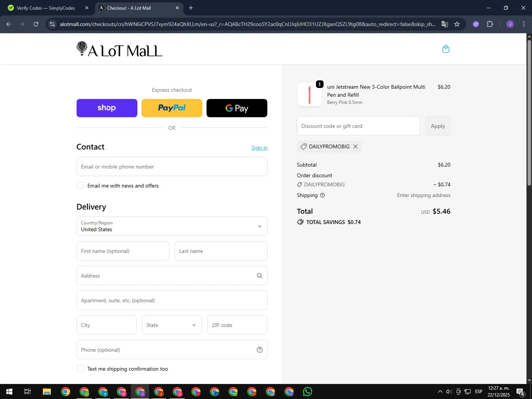Image resolution: width=532 pixels, height=399 pixels.
Task: Click the Discount code or gift card field
Action: coord(358,126)
